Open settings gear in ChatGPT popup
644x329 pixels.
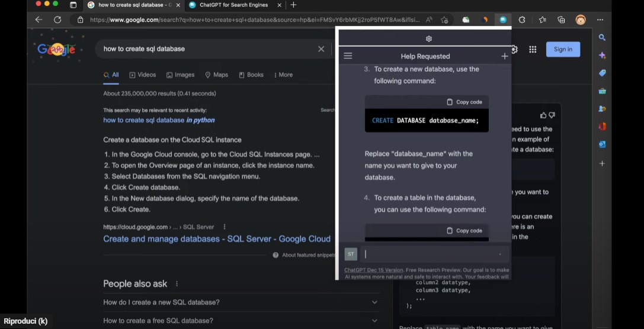429,38
